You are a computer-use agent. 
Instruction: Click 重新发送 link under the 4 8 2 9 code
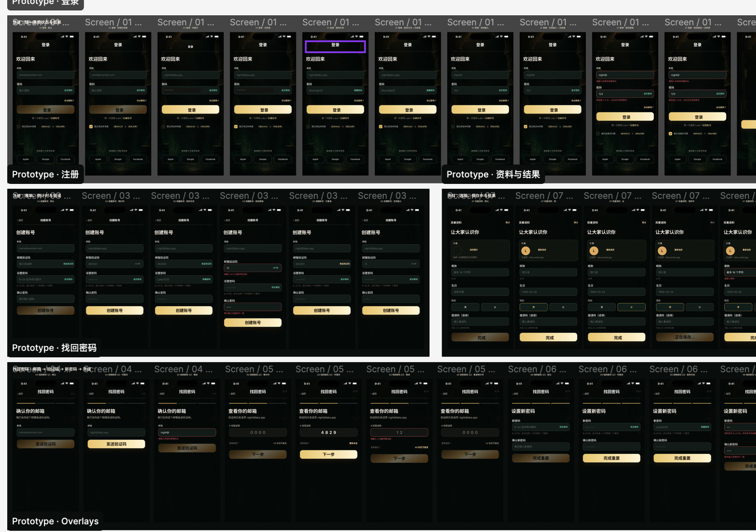point(353,443)
